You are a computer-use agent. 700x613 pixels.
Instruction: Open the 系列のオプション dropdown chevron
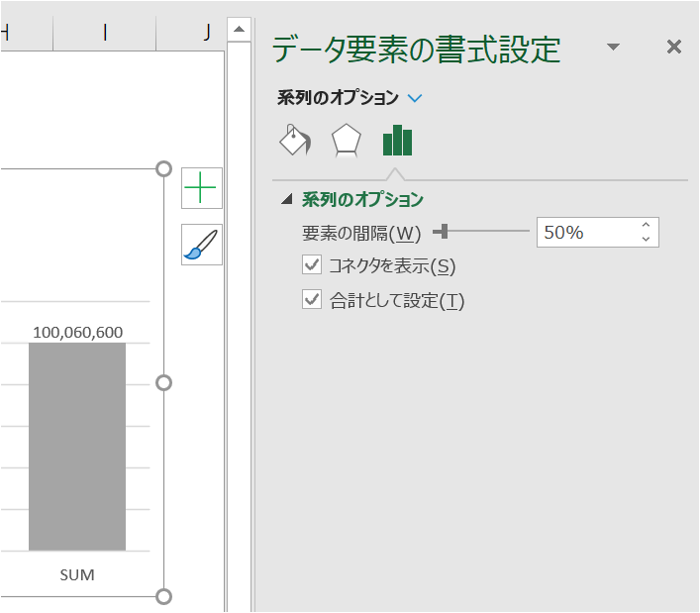(x=415, y=98)
